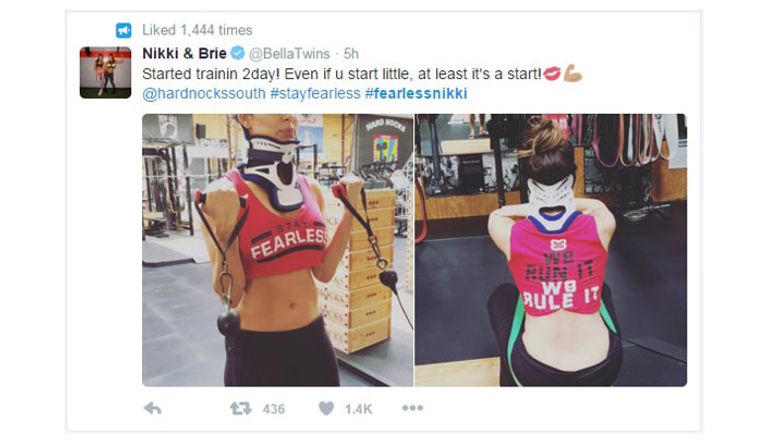Open the #fearlessnikki hashtag
Image resolution: width=768 pixels, height=441 pixels.
(416, 93)
